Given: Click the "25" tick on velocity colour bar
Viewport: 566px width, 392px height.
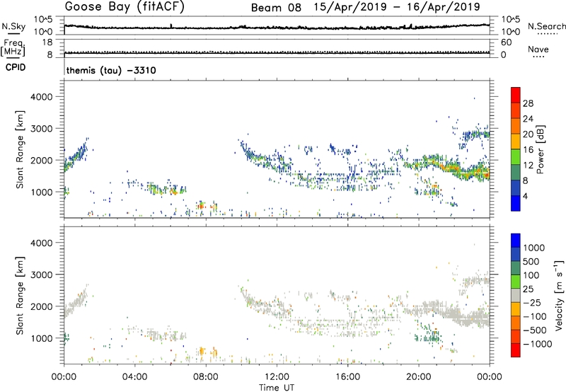Looking at the screenshot, I should pyautogui.click(x=528, y=289).
